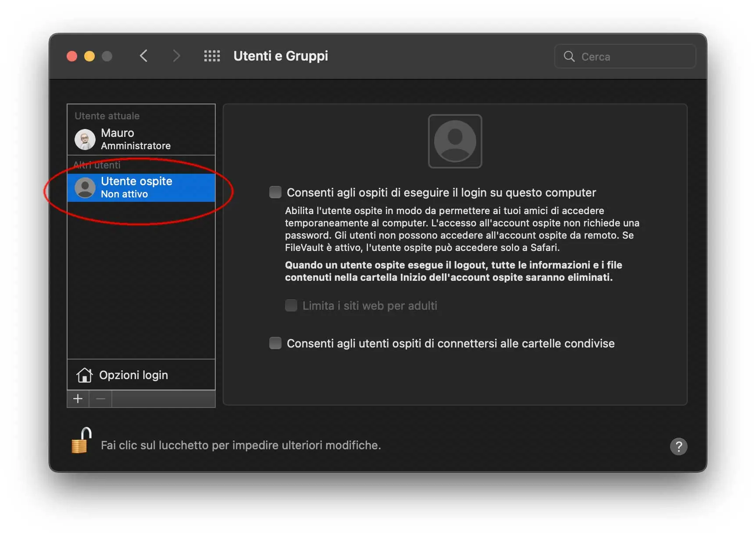This screenshot has height=537, width=756.
Task: Click the lock icon to prevent changes
Action: click(81, 442)
